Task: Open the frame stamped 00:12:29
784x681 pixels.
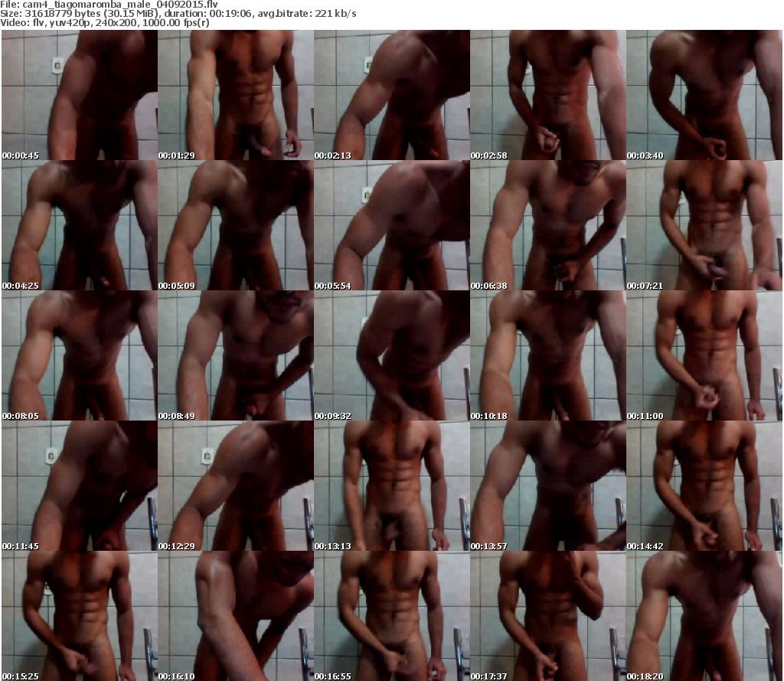Action: click(236, 486)
